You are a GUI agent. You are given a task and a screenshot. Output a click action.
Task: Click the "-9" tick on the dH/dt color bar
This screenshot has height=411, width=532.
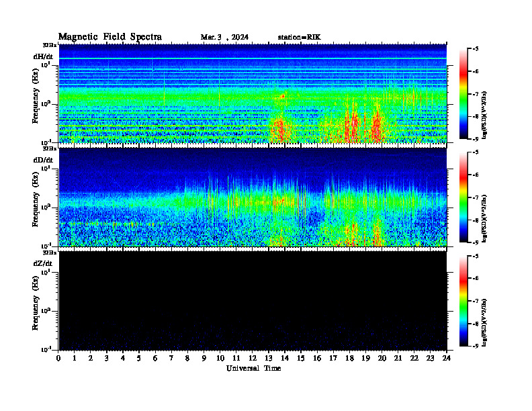[475, 139]
